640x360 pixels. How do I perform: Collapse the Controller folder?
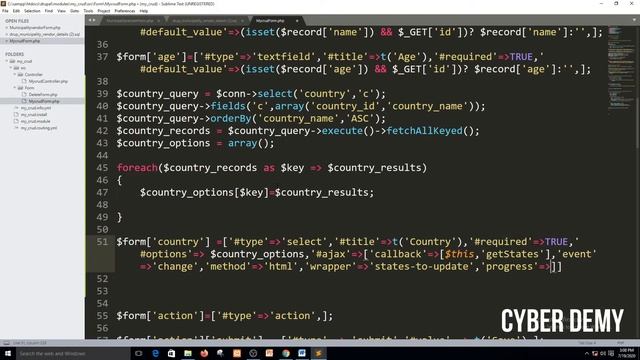coord(15,75)
